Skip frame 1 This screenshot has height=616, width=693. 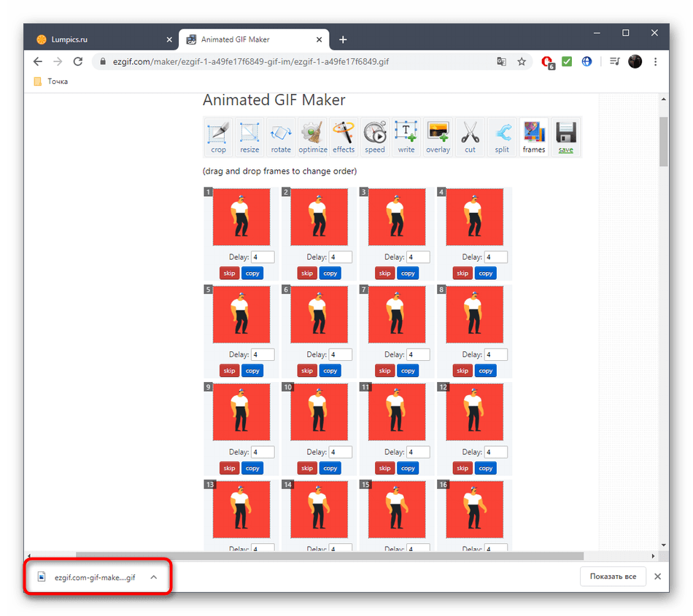[x=229, y=273]
